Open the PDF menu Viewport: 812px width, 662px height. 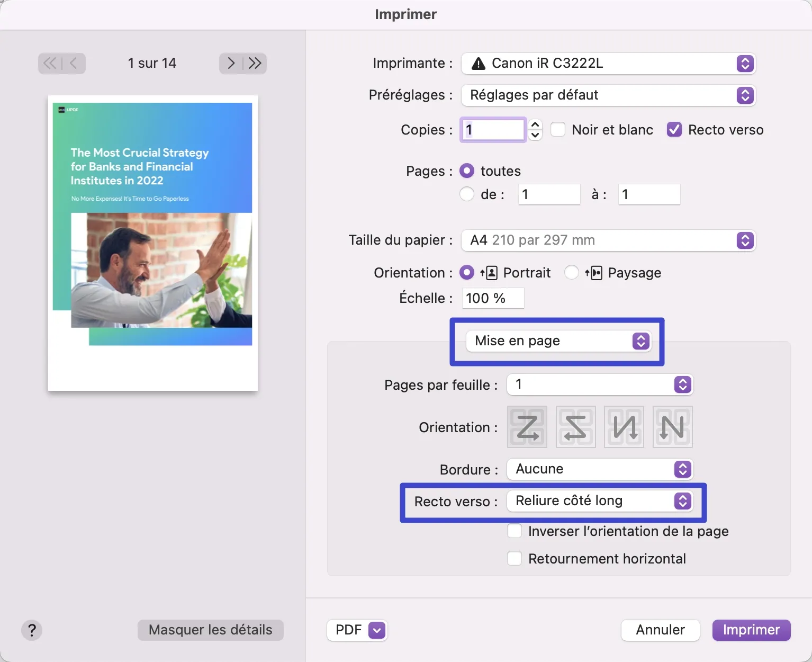[x=356, y=630]
